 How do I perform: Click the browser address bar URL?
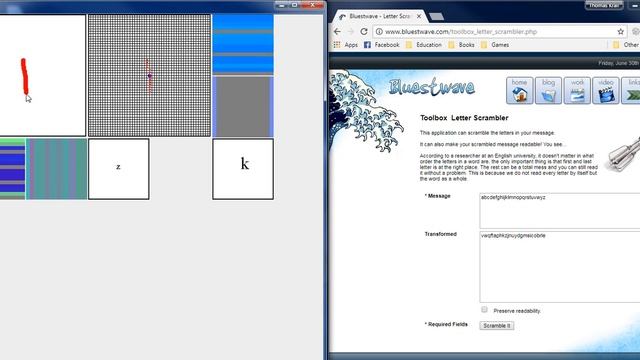[461, 31]
